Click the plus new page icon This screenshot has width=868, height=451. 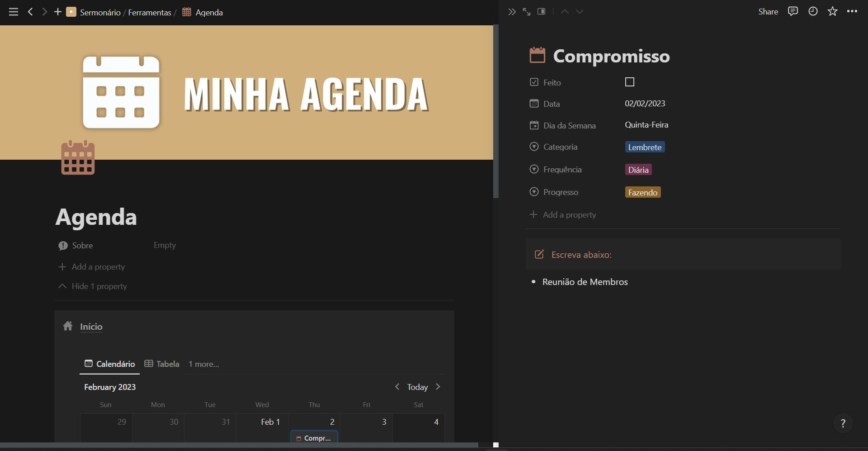58,12
